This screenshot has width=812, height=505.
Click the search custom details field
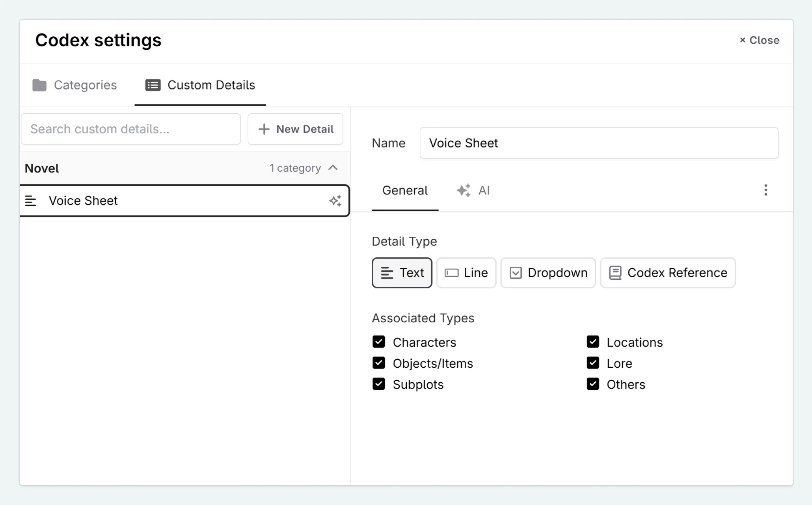point(130,129)
